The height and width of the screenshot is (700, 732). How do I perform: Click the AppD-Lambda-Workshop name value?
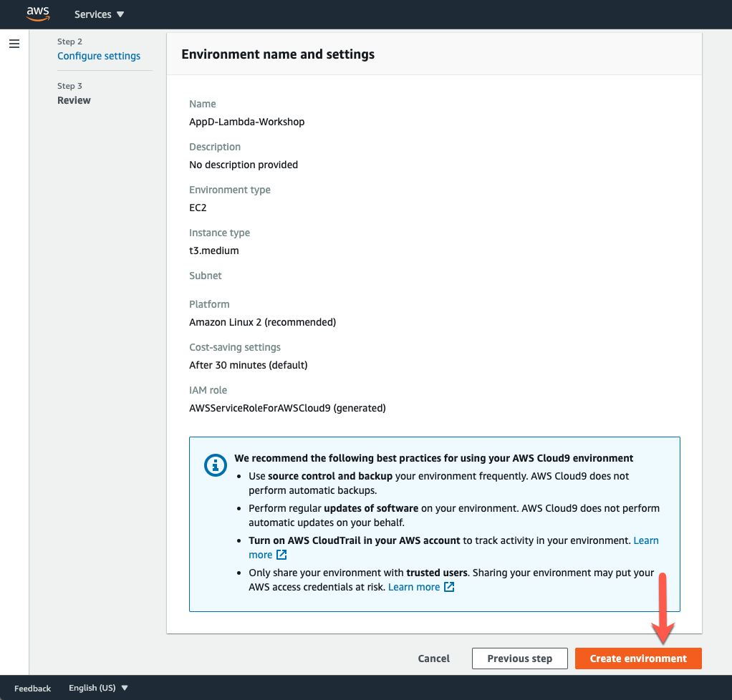coord(246,122)
